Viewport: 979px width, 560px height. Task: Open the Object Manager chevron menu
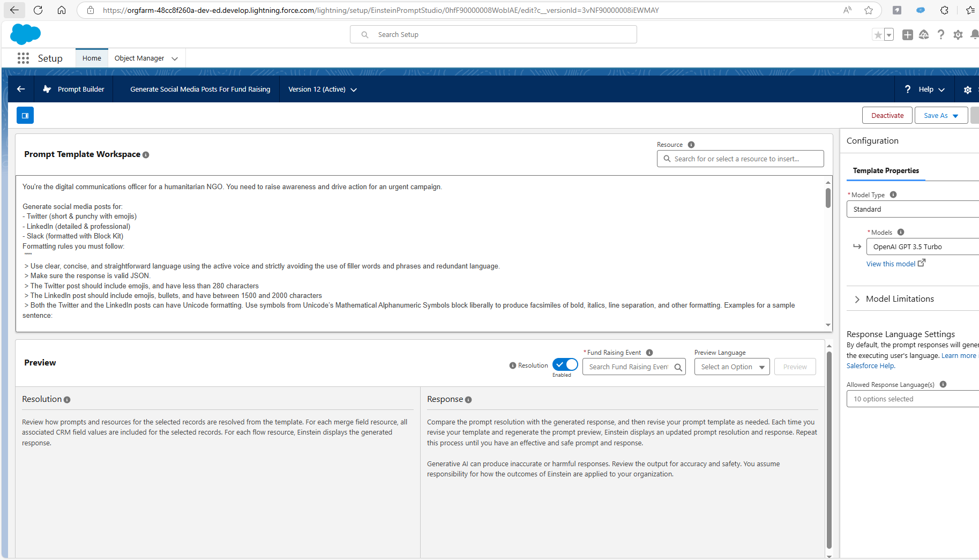click(x=175, y=58)
